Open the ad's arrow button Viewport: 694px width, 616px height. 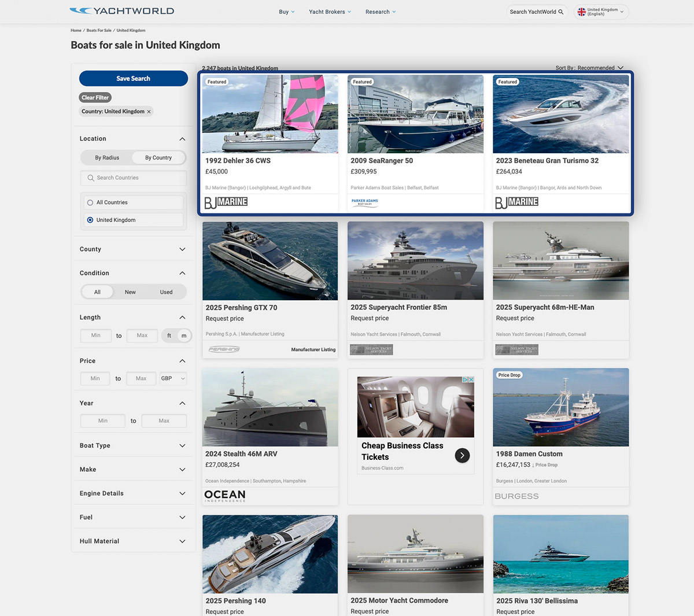point(462,456)
